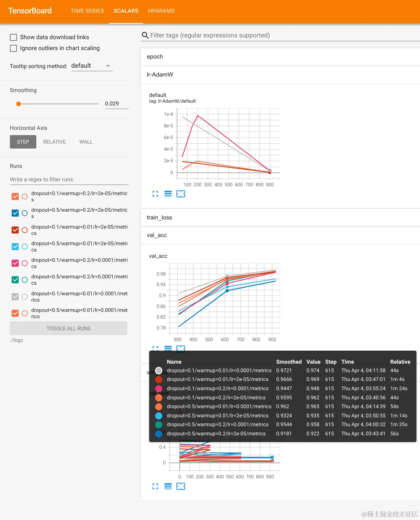The width and height of the screenshot is (420, 520).
Task: Collapse the epoch section
Action: point(280,57)
